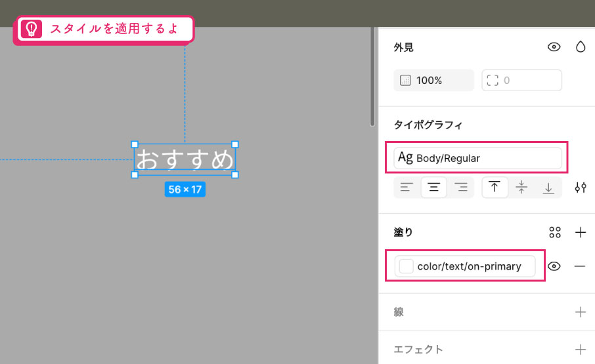The image size is (595, 364).
Task: Edit the corner radius field showing 0
Action: tap(521, 80)
